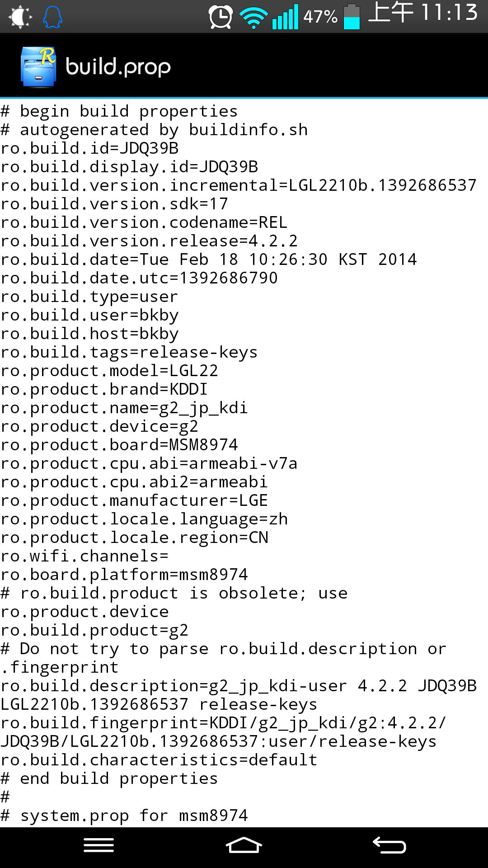The image size is (488, 868).
Task: Tap the build.prop title text
Action: point(118,67)
